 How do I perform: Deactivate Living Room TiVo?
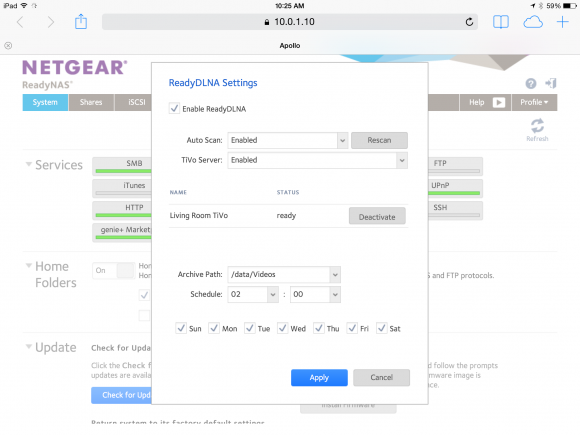point(377,216)
